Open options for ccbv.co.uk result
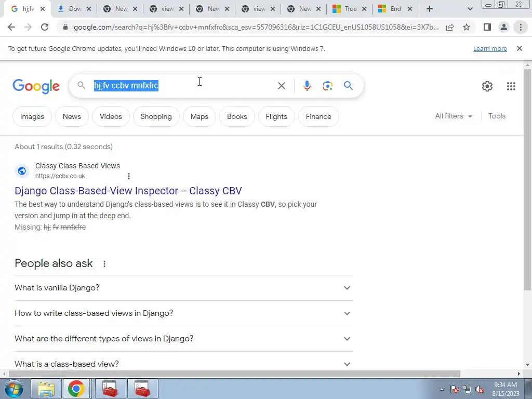 click(129, 176)
